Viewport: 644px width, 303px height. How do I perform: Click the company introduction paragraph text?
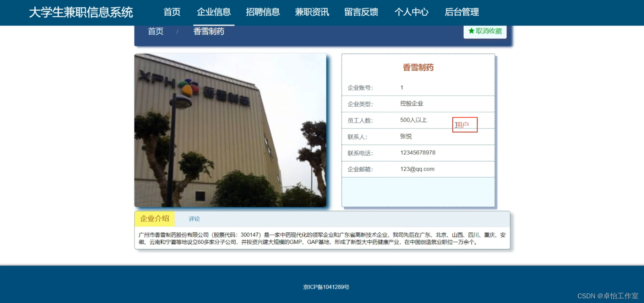click(x=322, y=238)
